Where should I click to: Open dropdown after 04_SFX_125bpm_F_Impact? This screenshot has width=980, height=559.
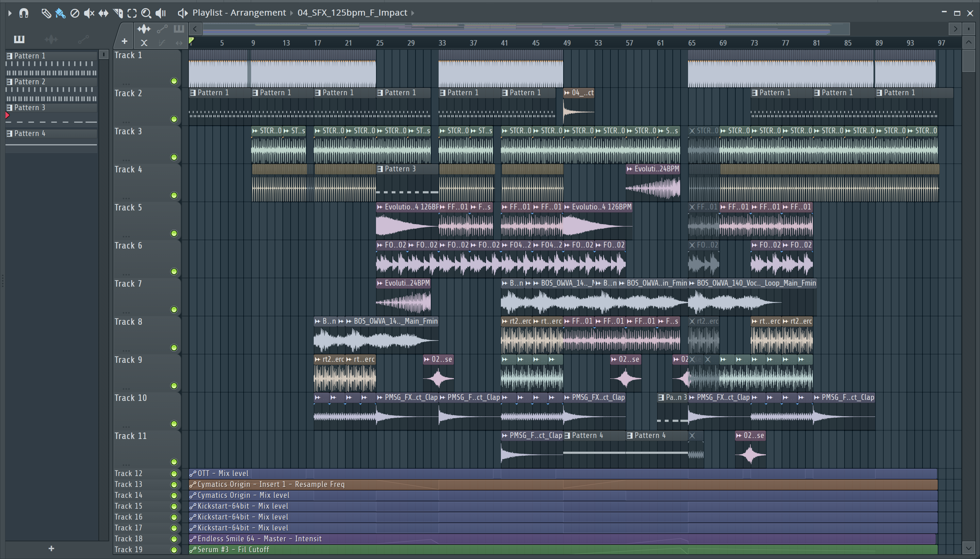coord(413,13)
